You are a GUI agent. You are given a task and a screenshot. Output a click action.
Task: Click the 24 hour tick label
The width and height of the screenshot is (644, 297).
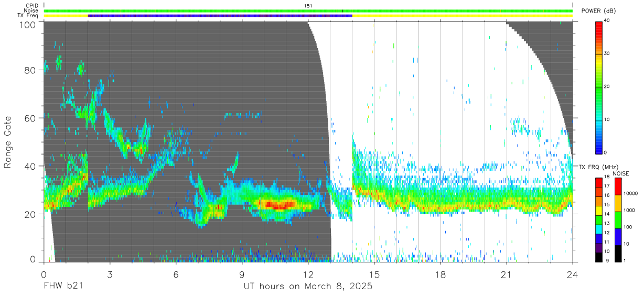click(x=573, y=274)
